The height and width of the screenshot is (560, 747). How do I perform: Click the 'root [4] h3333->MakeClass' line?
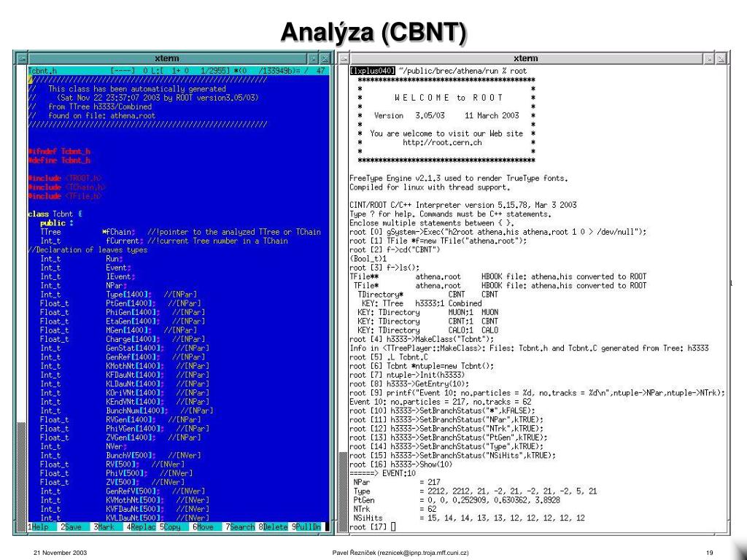tap(422, 339)
